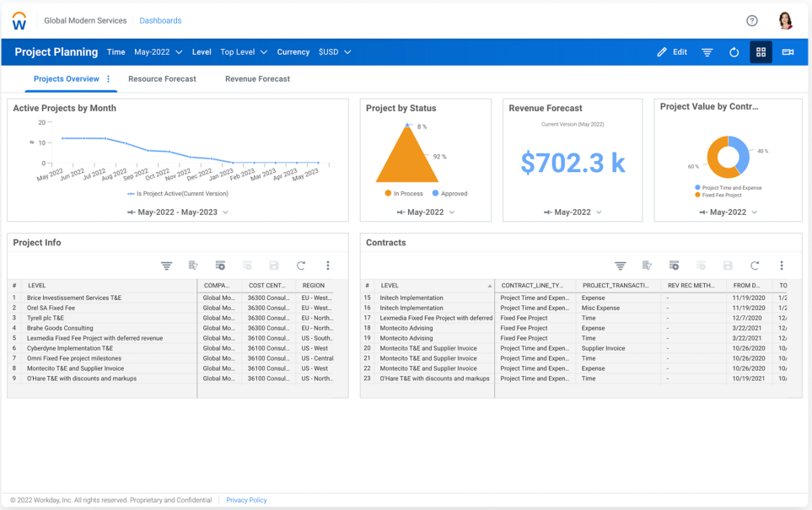Click the dimmed remove-row icon in Contracts
Viewport: 812px width, 510px height.
[701, 266]
